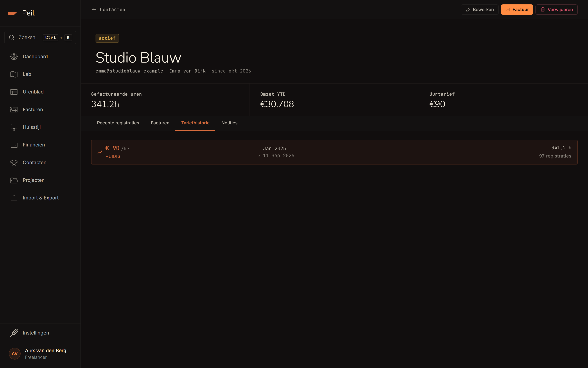Open the Notities tab
Viewport: 588px width, 368px height.
click(229, 123)
